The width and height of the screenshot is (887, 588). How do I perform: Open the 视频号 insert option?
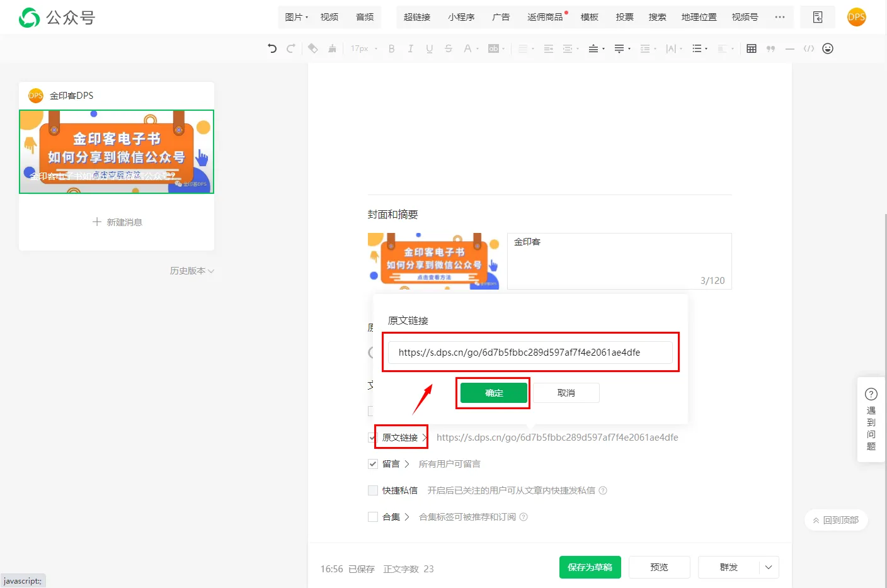point(745,17)
